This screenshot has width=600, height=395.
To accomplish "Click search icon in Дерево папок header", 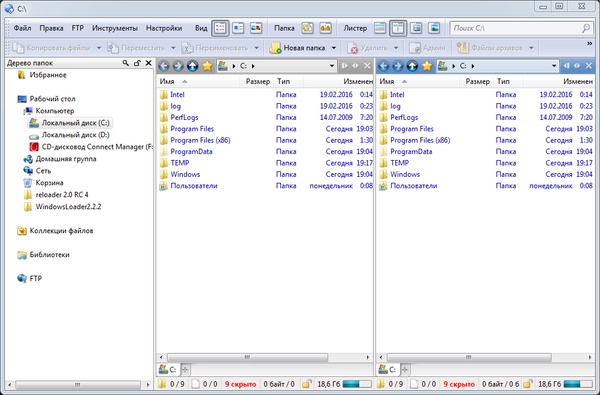I will (126, 63).
